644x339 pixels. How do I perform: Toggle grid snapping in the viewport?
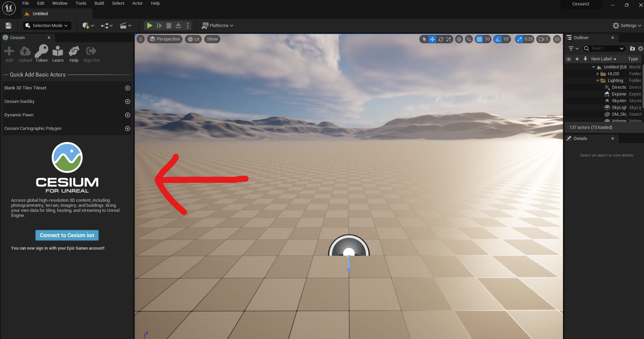click(x=480, y=39)
